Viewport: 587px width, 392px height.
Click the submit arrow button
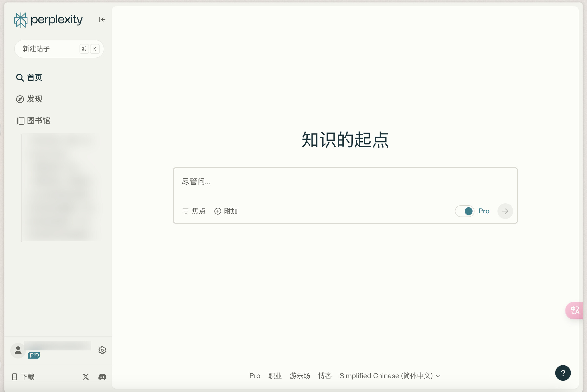point(505,211)
